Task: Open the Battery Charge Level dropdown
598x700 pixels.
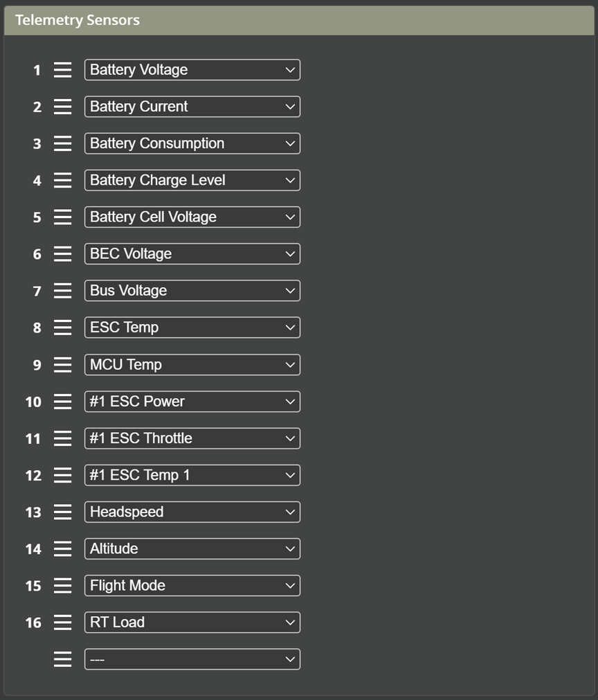Action: pyautogui.click(x=192, y=180)
